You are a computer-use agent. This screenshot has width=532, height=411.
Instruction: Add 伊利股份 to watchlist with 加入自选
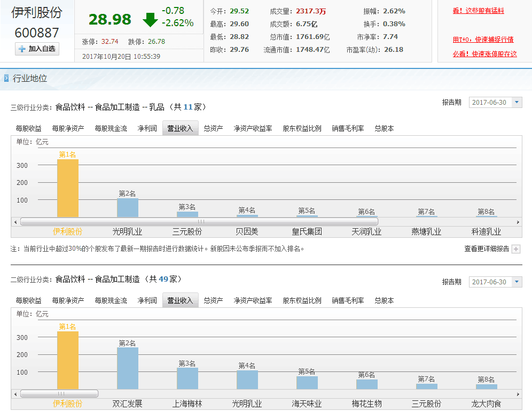click(x=37, y=49)
